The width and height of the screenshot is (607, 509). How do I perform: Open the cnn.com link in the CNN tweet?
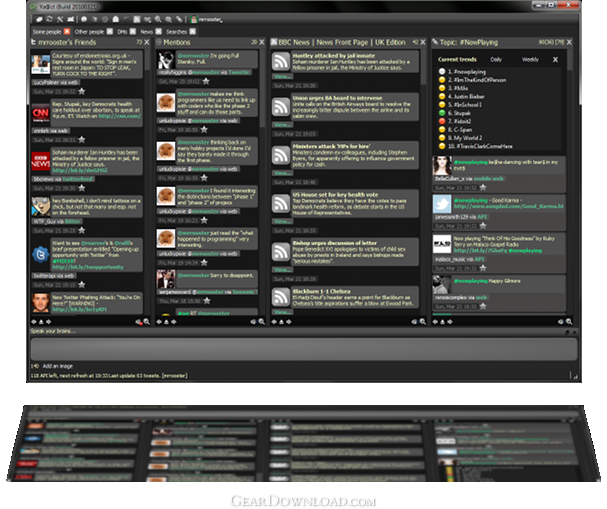(120, 116)
